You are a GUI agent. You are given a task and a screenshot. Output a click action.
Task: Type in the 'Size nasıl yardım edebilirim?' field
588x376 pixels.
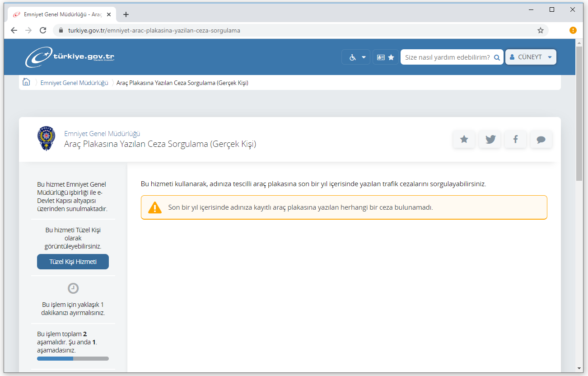point(446,57)
